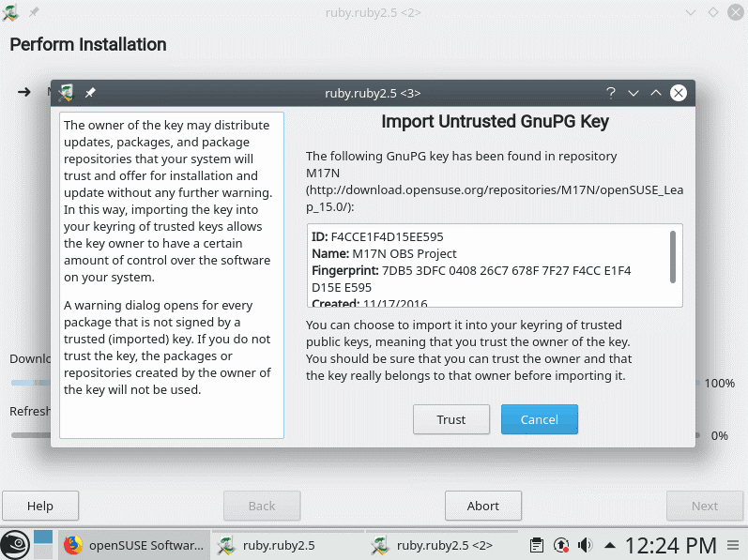Expand hidden system tray icons arrow

click(x=610, y=545)
